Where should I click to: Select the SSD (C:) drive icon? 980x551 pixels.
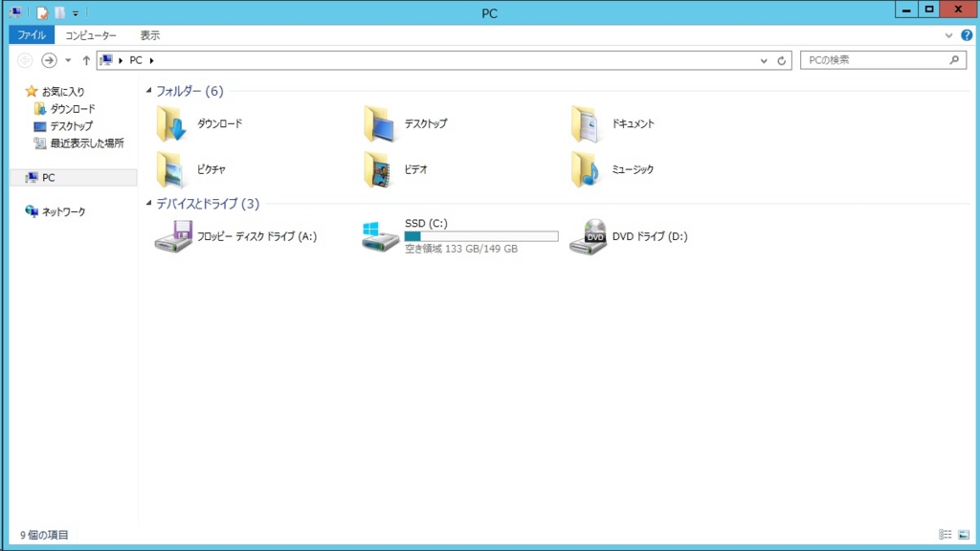pos(380,237)
